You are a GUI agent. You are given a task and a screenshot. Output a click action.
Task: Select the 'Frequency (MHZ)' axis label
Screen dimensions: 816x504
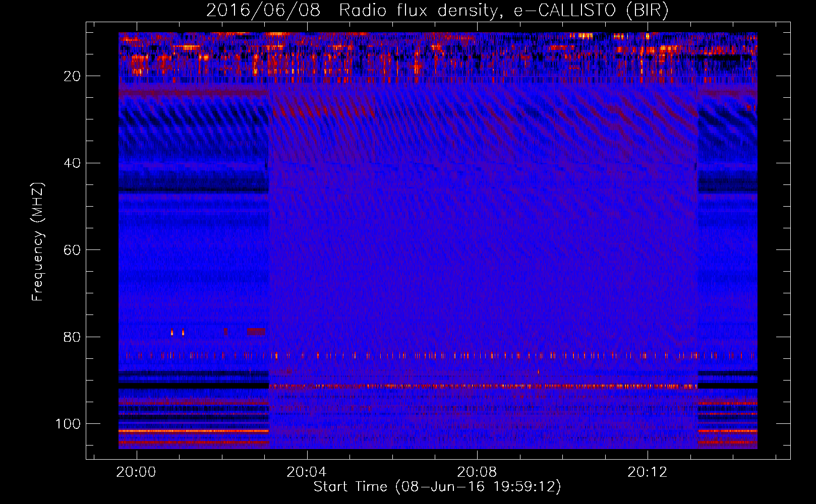pos(38,242)
